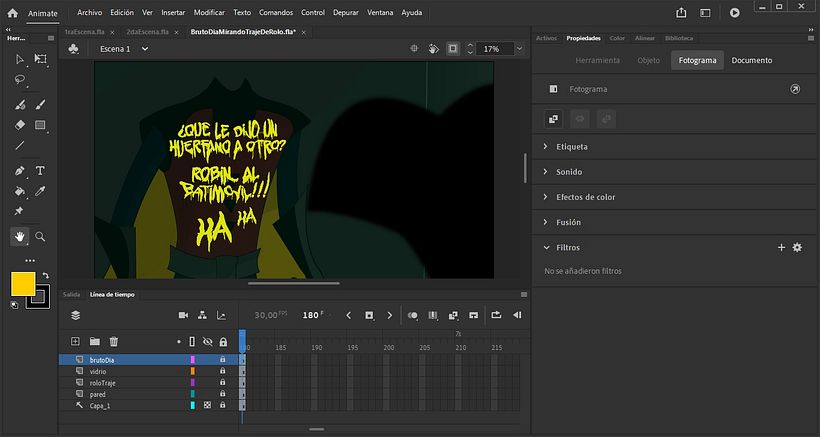Toggle the show-all-layers eye header
Screen dimensions: 820x437
(208, 342)
